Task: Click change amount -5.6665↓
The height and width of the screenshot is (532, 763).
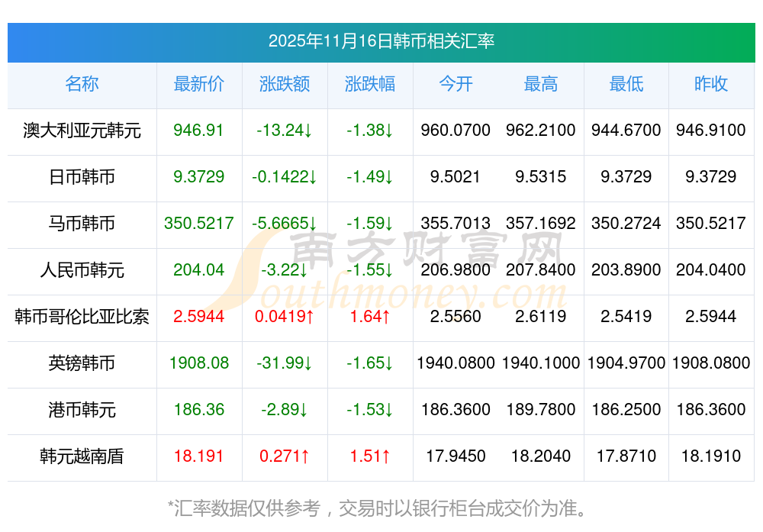Action: (284, 224)
